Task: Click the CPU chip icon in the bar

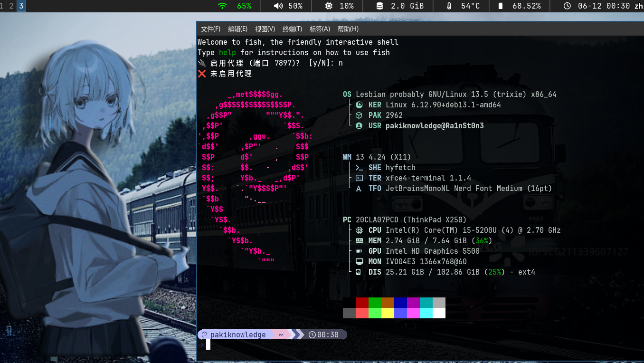Action: coord(329,6)
